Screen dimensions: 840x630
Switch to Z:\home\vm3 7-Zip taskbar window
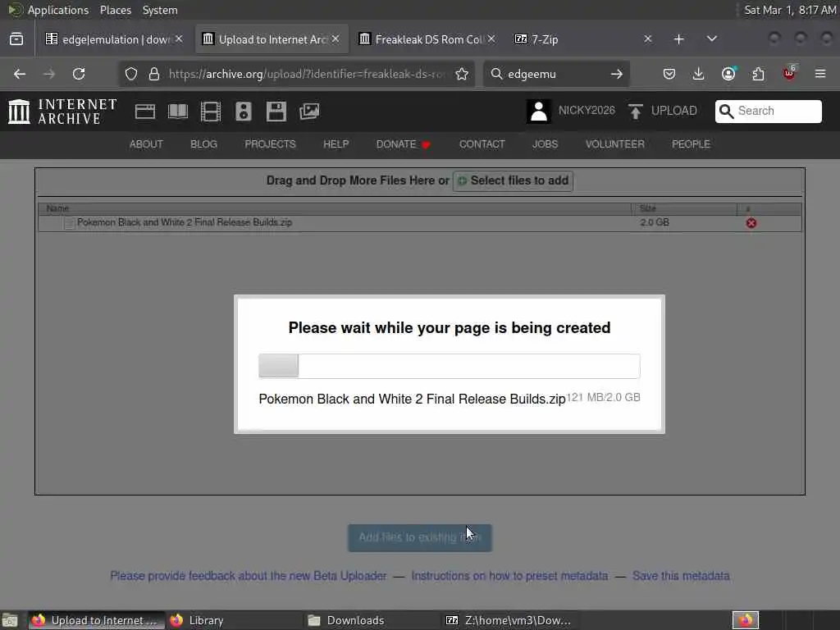click(509, 620)
